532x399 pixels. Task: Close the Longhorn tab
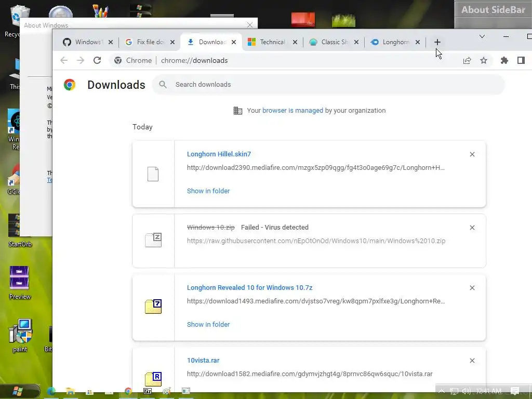tap(418, 42)
